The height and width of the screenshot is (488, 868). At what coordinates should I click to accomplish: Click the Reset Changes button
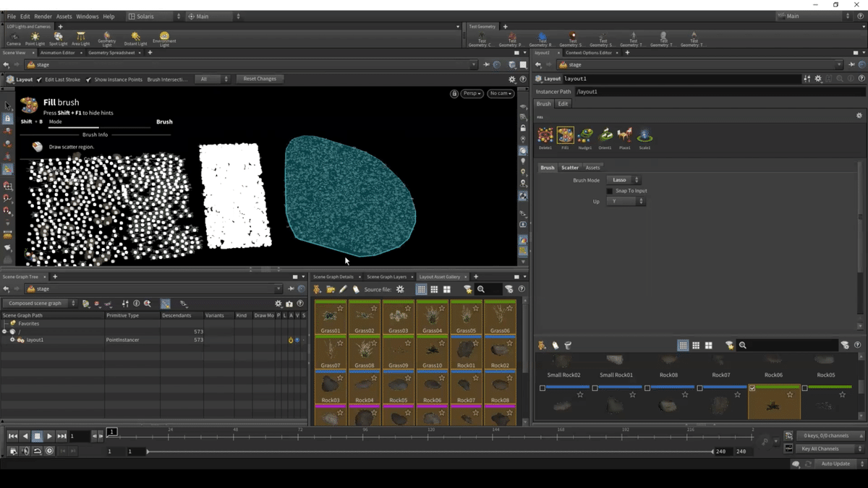tap(260, 79)
